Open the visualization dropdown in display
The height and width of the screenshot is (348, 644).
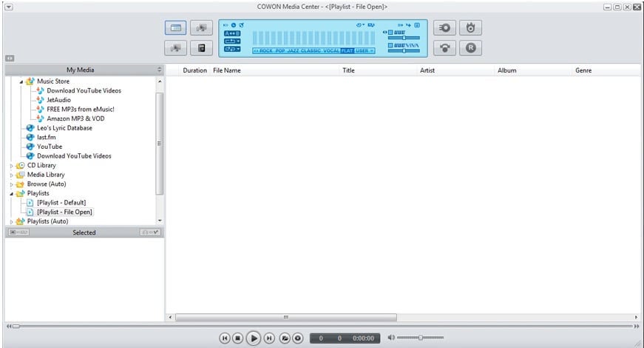coord(360,25)
